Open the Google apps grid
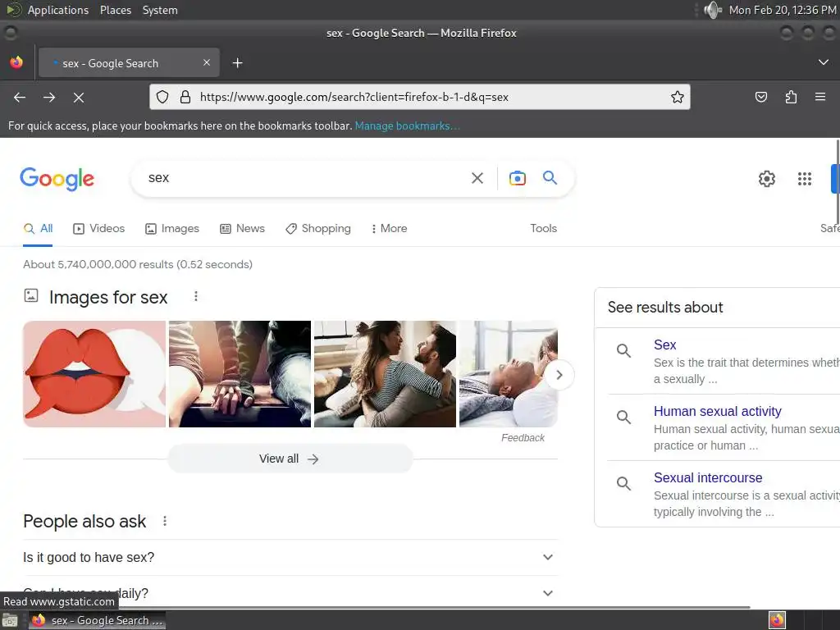840x630 pixels. click(x=804, y=178)
